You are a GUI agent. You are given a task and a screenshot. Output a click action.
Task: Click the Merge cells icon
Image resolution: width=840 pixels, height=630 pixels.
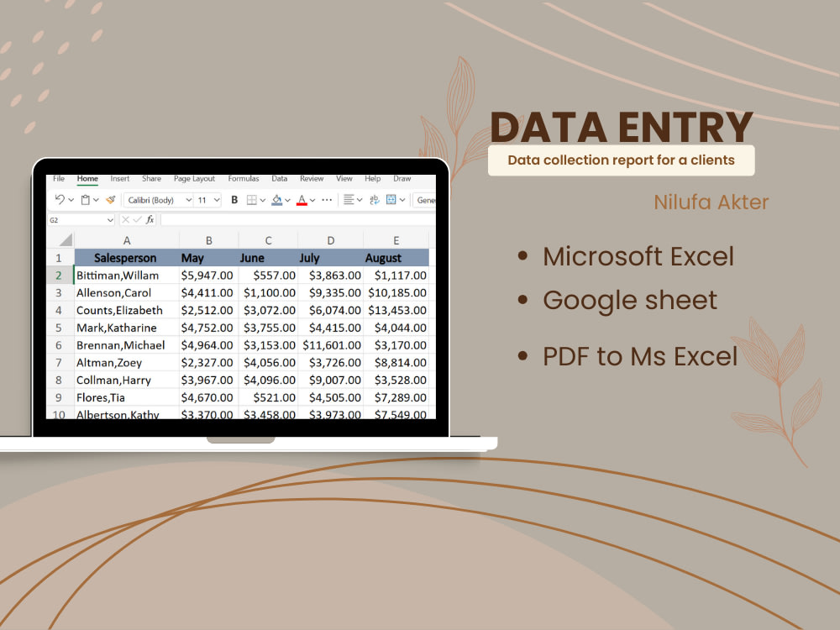click(391, 200)
